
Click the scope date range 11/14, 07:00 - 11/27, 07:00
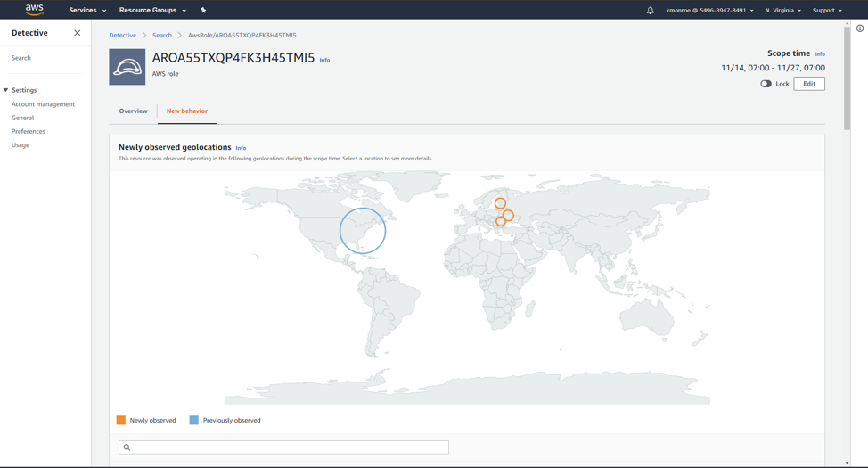tap(773, 68)
